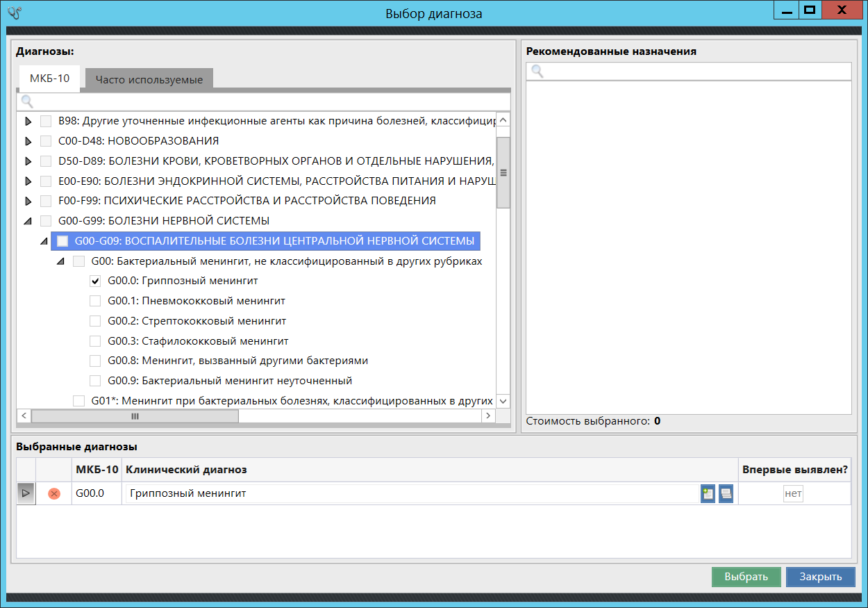Click the magnifier icon in recommended prescriptions search
Screen dimensions: 868x608
tap(537, 72)
